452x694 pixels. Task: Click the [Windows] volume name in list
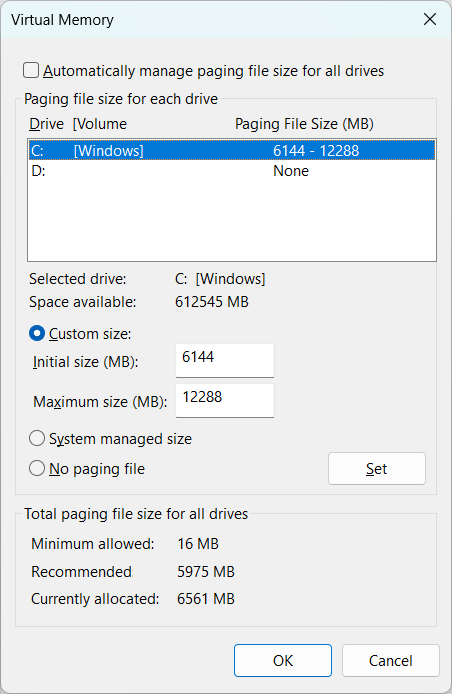[108, 151]
